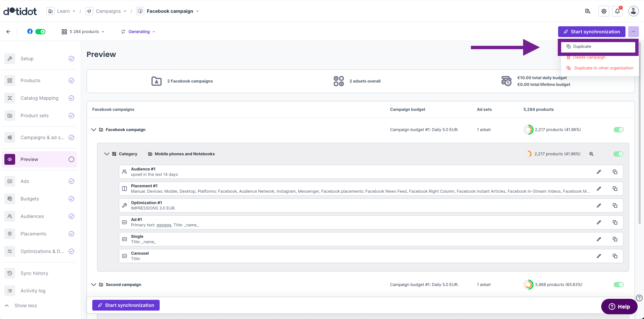Open the three-dot more options button
Screen dimensions: 644x319
pyautogui.click(x=633, y=32)
